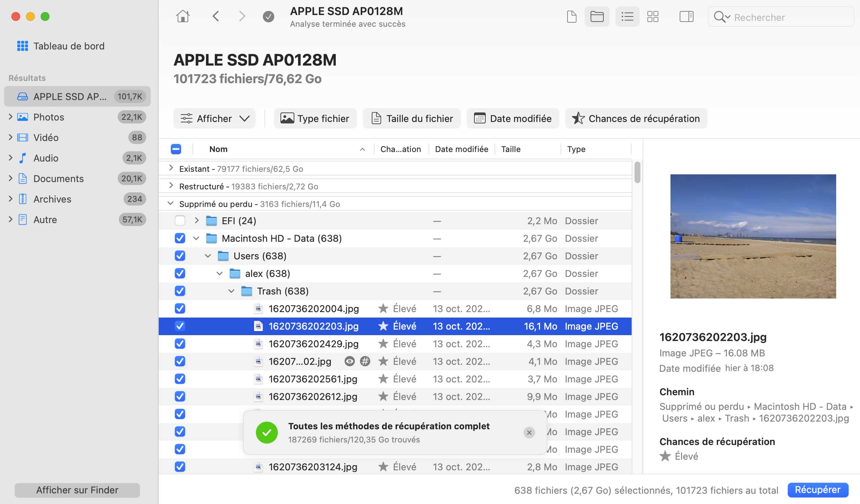
Task: Uncheck 1620736202429.jpg checkbox
Action: coord(180,344)
